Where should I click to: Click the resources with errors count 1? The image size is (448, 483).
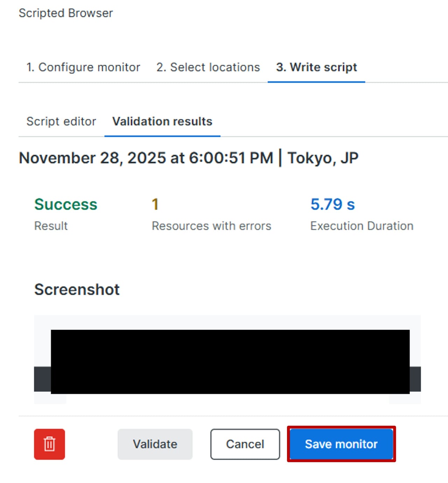click(x=155, y=204)
